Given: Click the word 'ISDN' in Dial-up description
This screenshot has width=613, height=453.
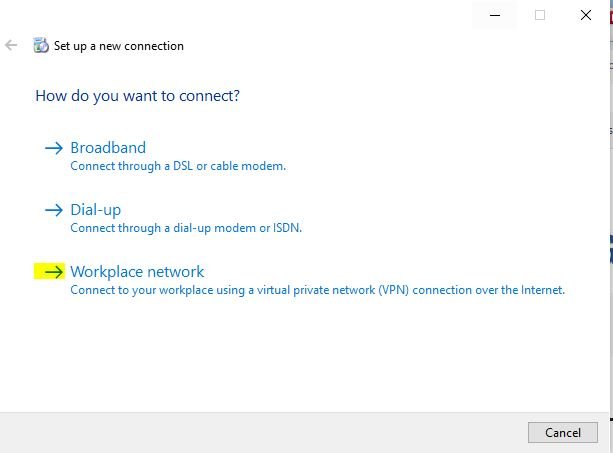Looking at the screenshot, I should click(x=287, y=227).
